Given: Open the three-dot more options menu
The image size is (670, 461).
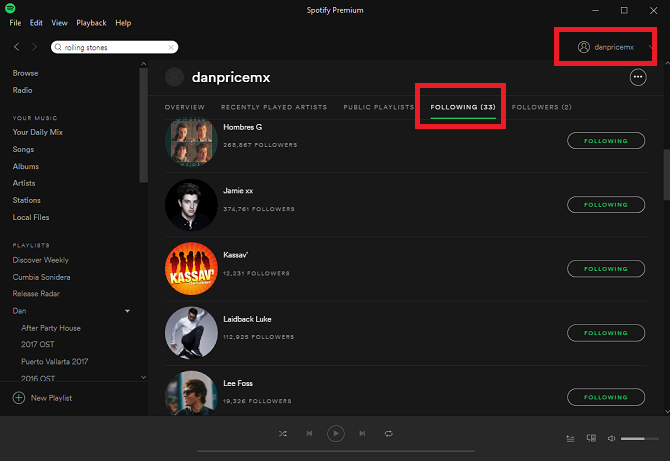Looking at the screenshot, I should [x=638, y=77].
